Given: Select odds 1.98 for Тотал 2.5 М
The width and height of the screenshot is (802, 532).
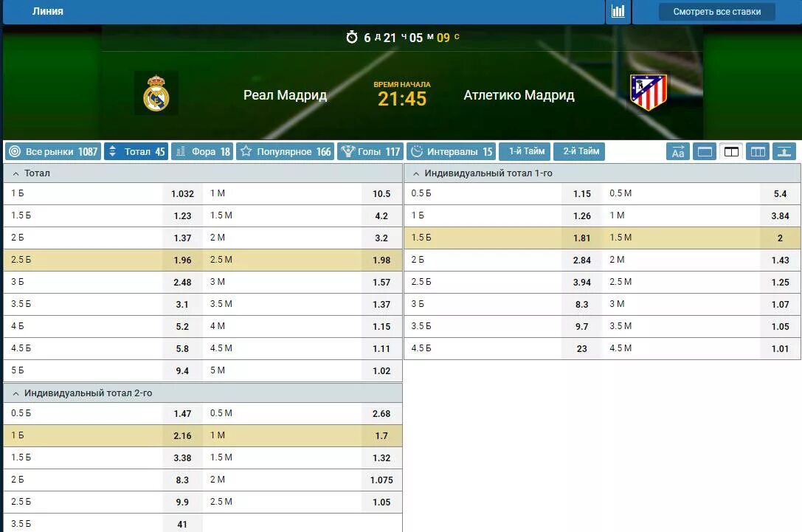Looking at the screenshot, I should tap(381, 260).
